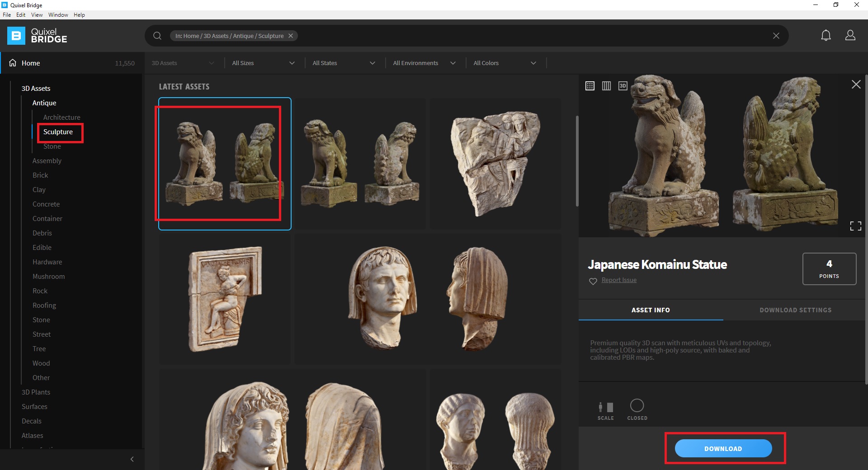Image resolution: width=868 pixels, height=470 pixels.
Task: Click the search magnifier icon
Action: pyautogui.click(x=157, y=36)
